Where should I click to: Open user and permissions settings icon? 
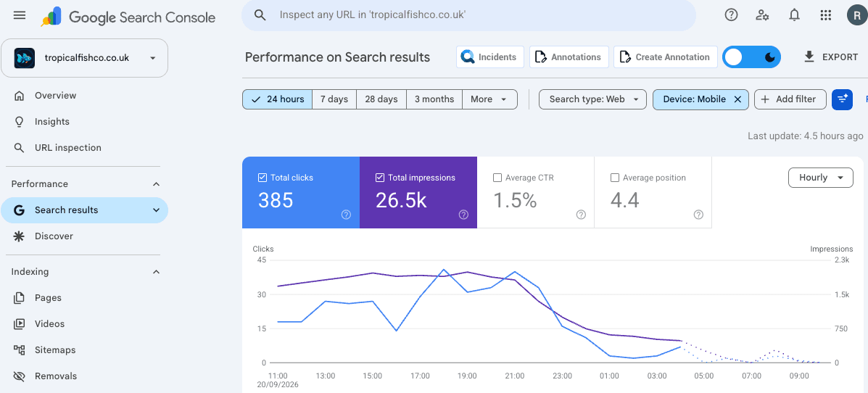[762, 15]
